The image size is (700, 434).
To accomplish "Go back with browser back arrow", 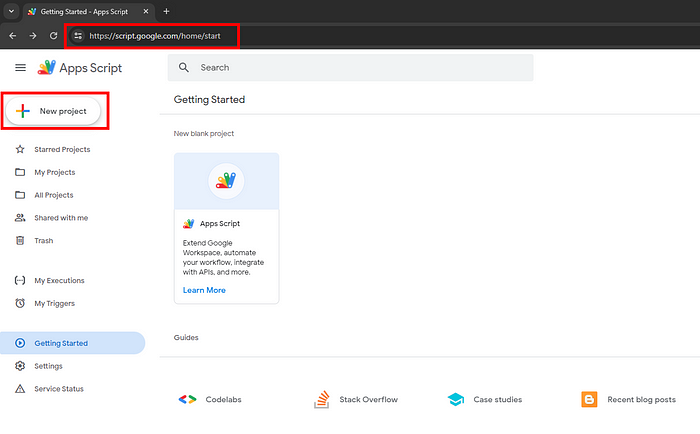I will tap(12, 36).
